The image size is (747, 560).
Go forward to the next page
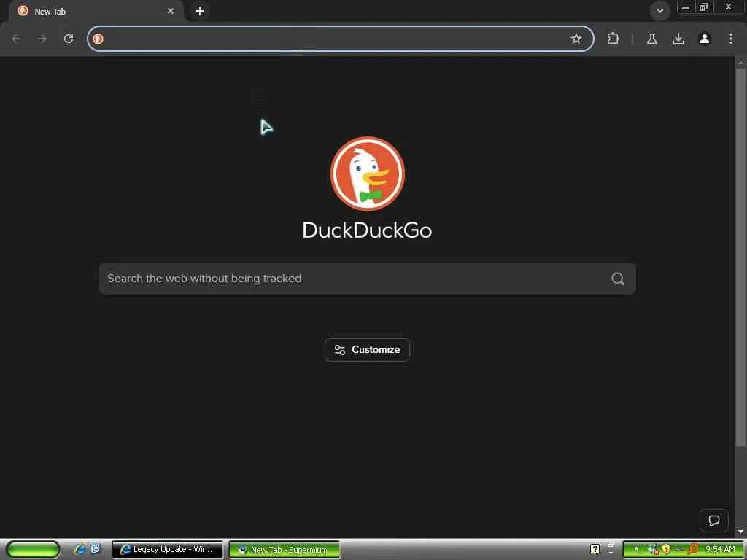coord(42,39)
